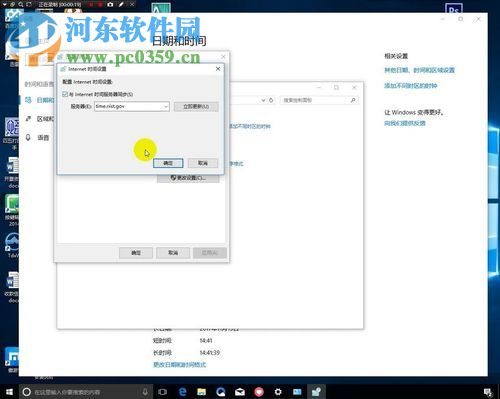Toggle the synchronize with Internet time server checkbox
The height and width of the screenshot is (399, 500).
[65, 94]
